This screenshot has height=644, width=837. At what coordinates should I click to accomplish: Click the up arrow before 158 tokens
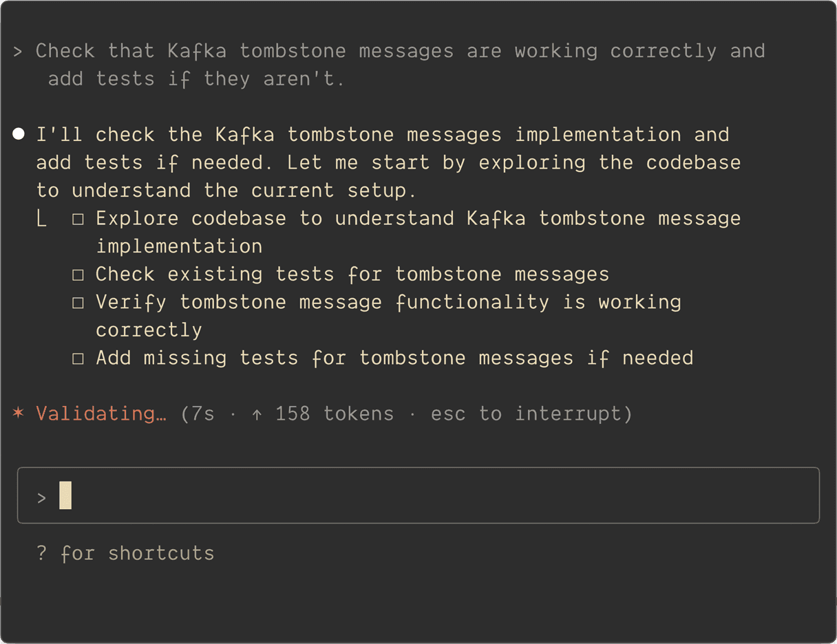257,414
